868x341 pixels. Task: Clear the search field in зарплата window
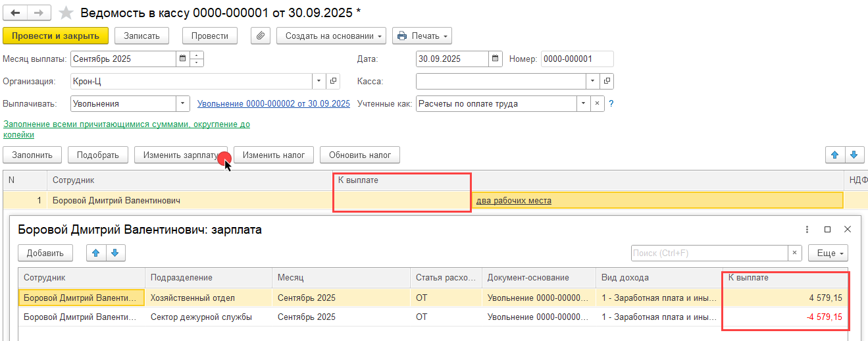click(796, 253)
